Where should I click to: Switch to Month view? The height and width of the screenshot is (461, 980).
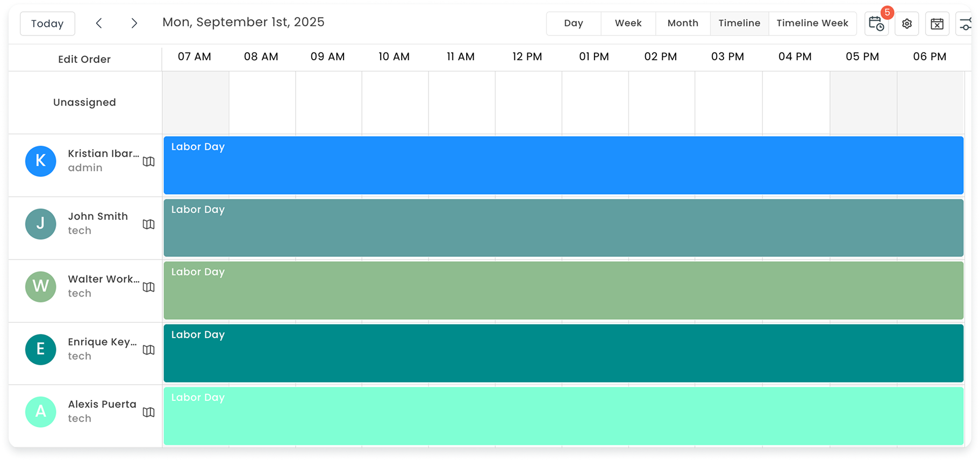click(683, 23)
